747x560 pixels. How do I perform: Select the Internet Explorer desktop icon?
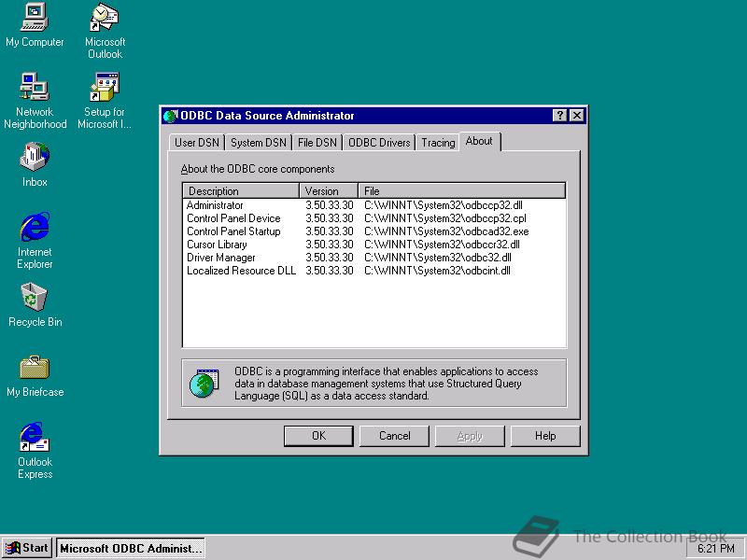coord(35,241)
